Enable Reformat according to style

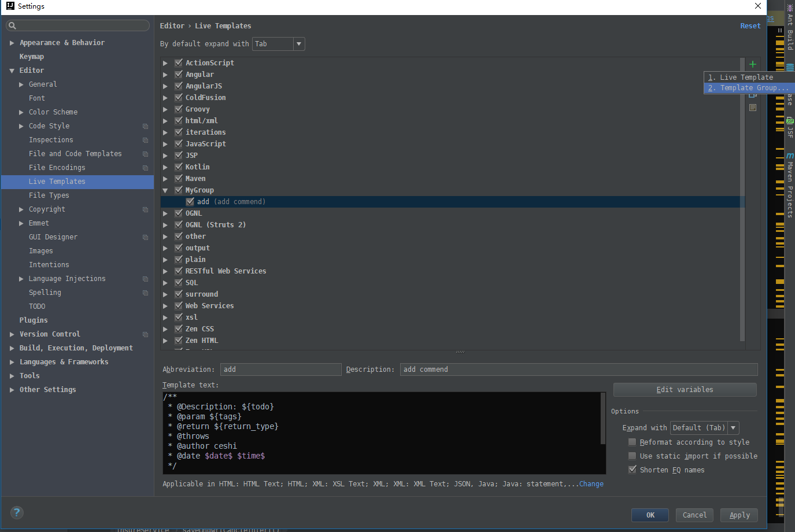pyautogui.click(x=632, y=442)
